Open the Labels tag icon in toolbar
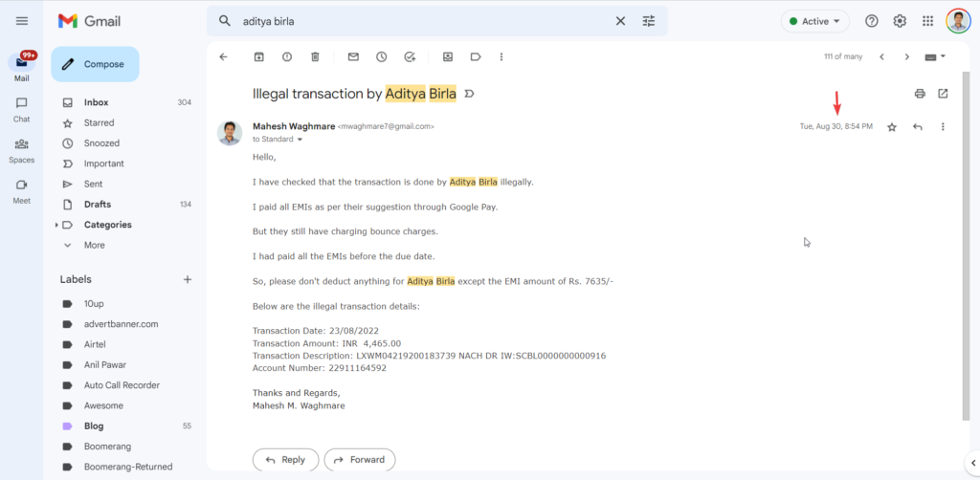Image resolution: width=980 pixels, height=480 pixels. tap(476, 56)
